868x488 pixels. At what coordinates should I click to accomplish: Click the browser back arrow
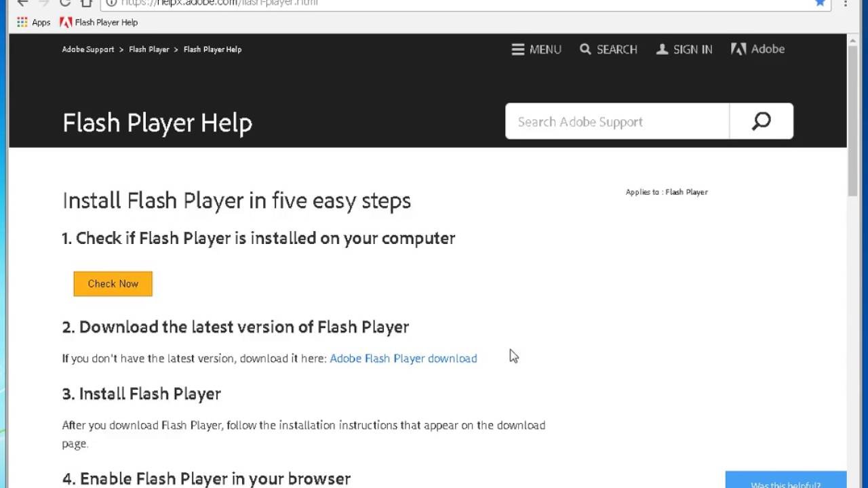[x=22, y=3]
